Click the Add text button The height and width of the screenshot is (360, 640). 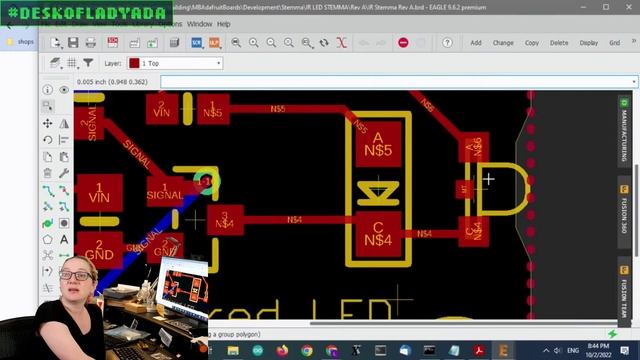tap(476, 42)
